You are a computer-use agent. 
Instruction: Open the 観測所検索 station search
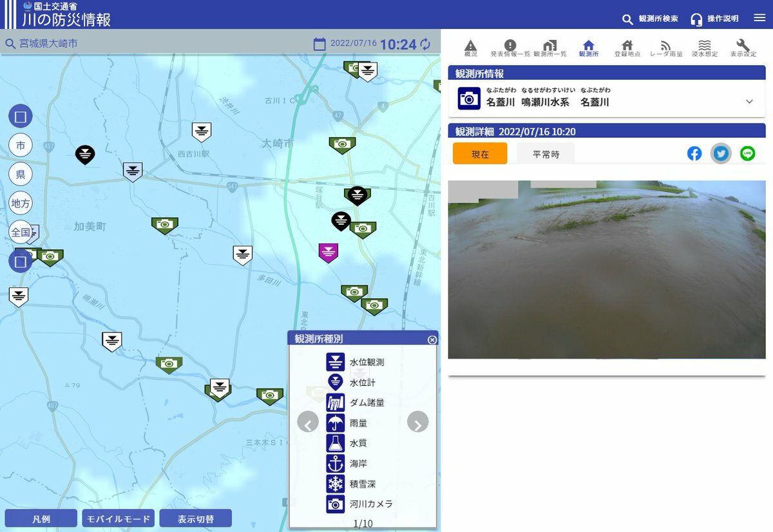pos(650,19)
